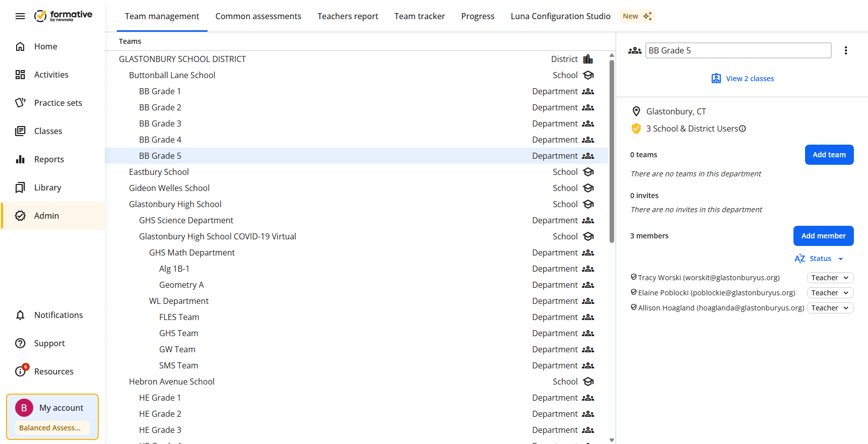Select Glastonbury High School in the tree
The width and height of the screenshot is (868, 444).
[356, 204]
